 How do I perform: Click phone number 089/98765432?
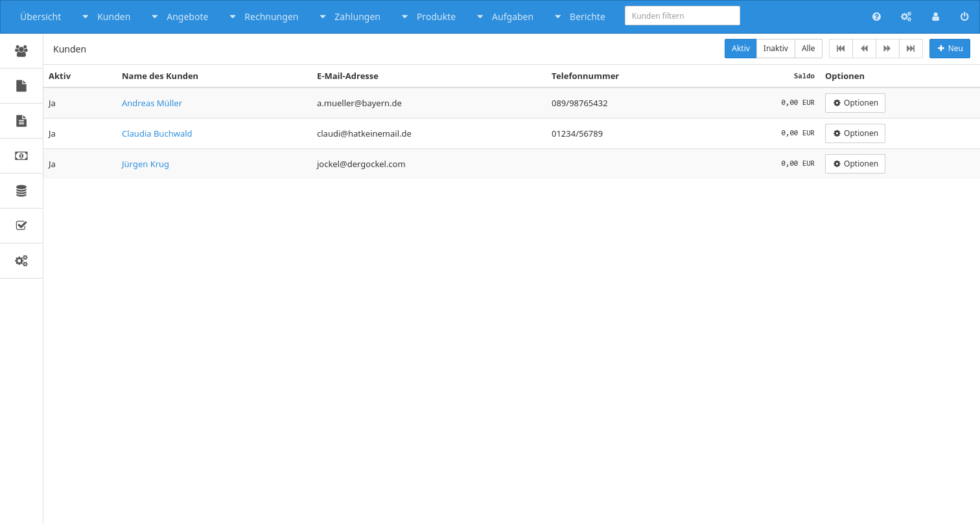coord(579,103)
